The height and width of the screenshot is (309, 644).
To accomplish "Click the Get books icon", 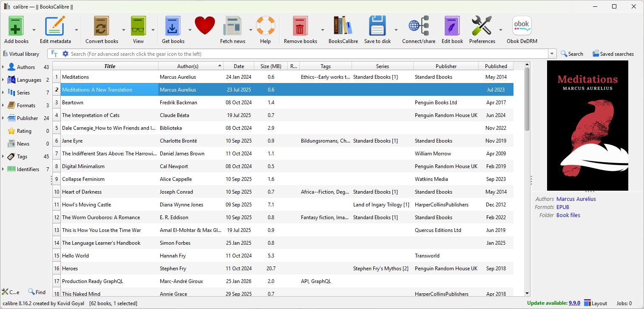I will [x=173, y=26].
